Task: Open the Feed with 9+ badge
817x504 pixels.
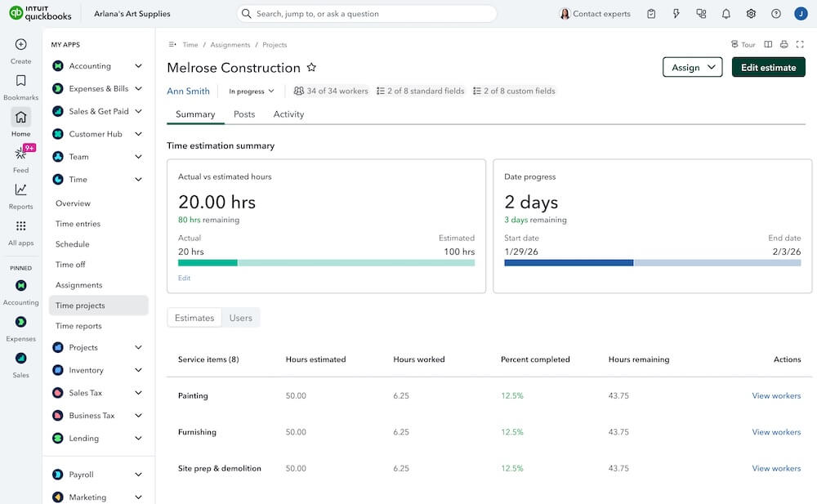Action: click(x=21, y=154)
